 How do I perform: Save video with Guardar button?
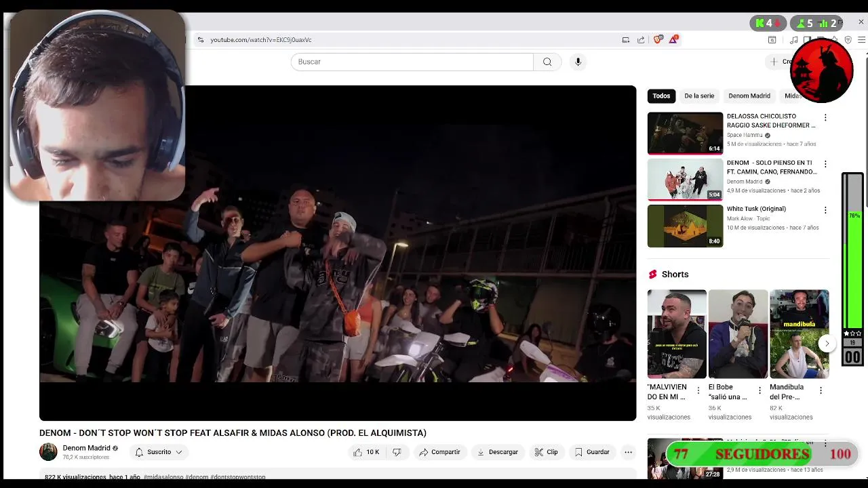click(592, 452)
